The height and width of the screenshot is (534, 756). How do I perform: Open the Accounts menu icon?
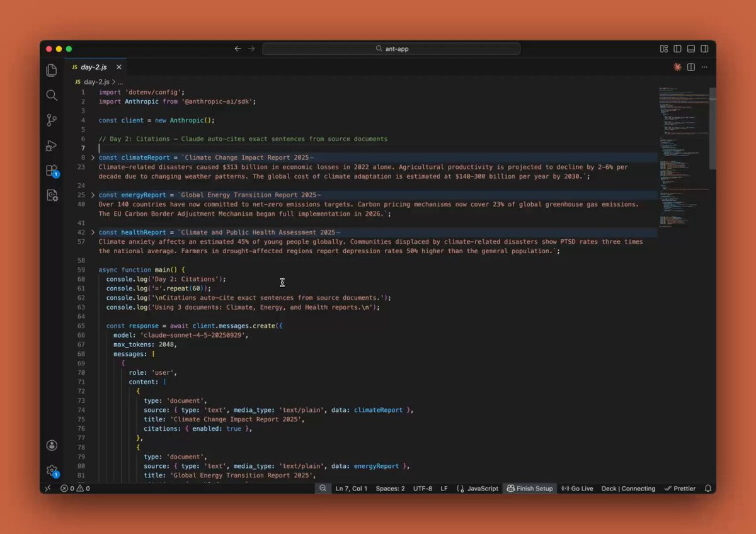click(52, 445)
